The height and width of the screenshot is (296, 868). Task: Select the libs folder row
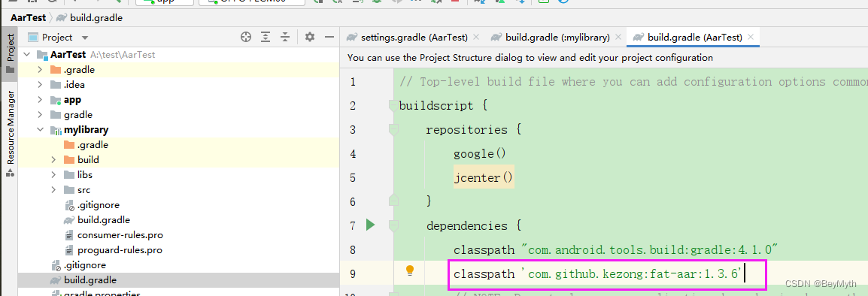pyautogui.click(x=178, y=175)
